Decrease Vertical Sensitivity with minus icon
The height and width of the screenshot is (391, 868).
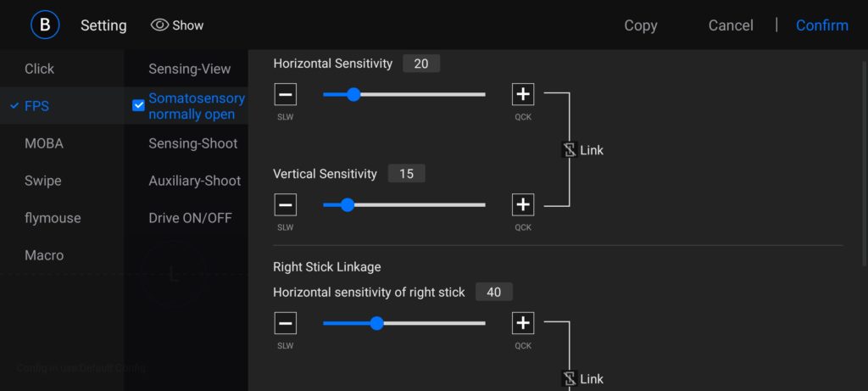(286, 205)
